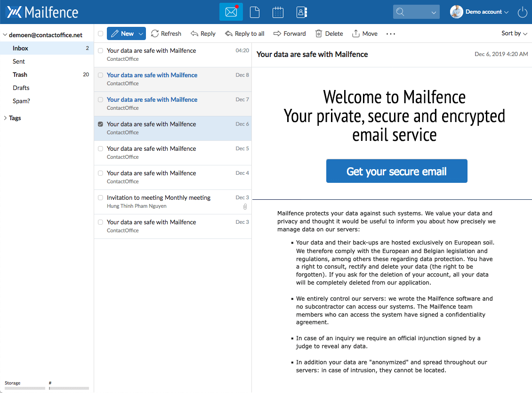Check the checkbox on the 04:20 email
This screenshot has width=532, height=393.
100,50
